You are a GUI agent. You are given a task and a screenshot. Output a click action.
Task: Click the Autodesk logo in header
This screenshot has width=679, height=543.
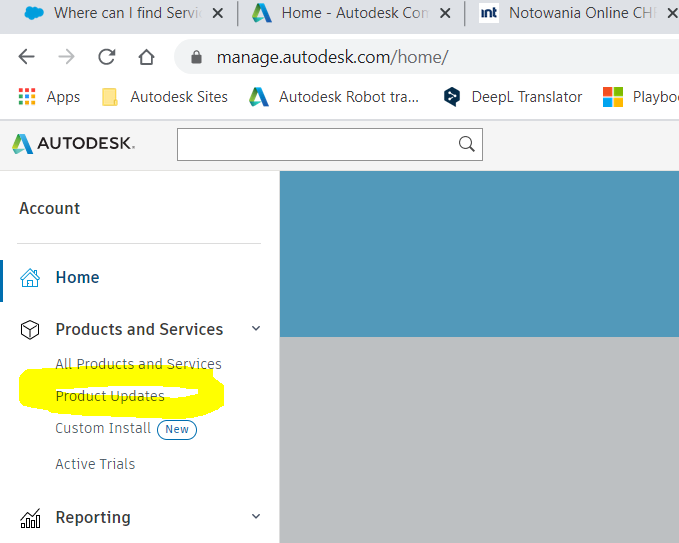click(74, 143)
